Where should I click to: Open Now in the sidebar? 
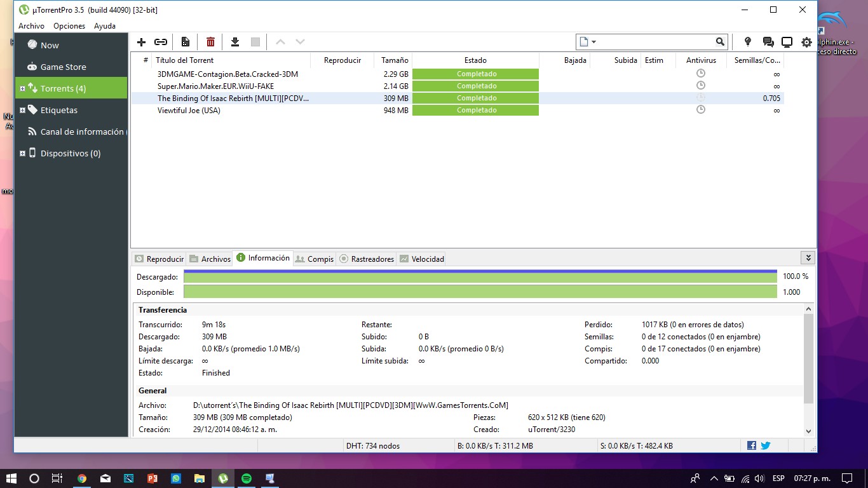tap(71, 45)
